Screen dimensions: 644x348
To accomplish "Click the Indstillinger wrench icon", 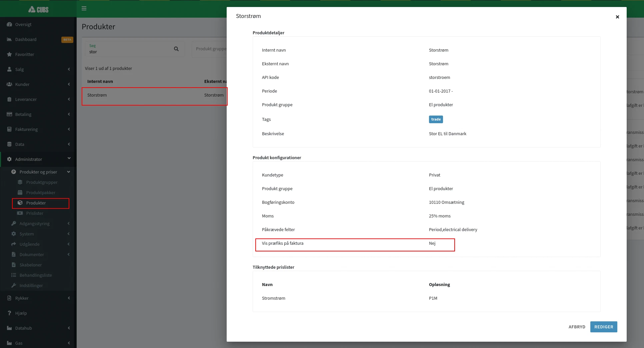I will coord(14,285).
